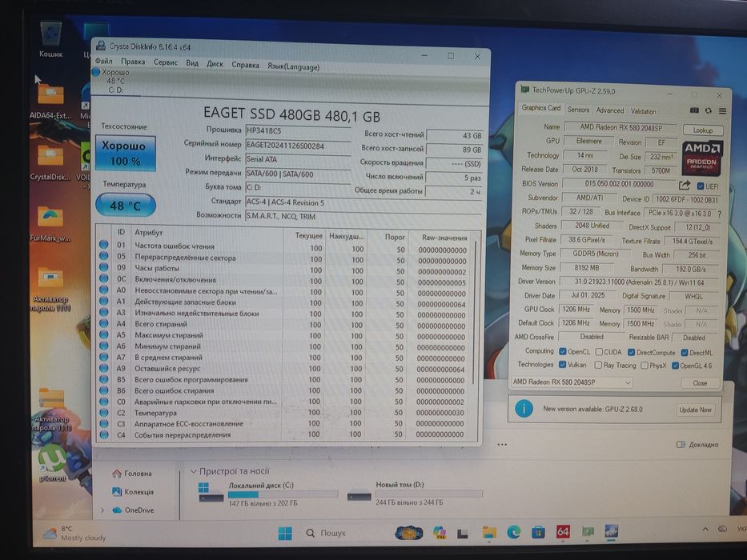Click the Новый том (D:) usage bar

[x=428, y=494]
